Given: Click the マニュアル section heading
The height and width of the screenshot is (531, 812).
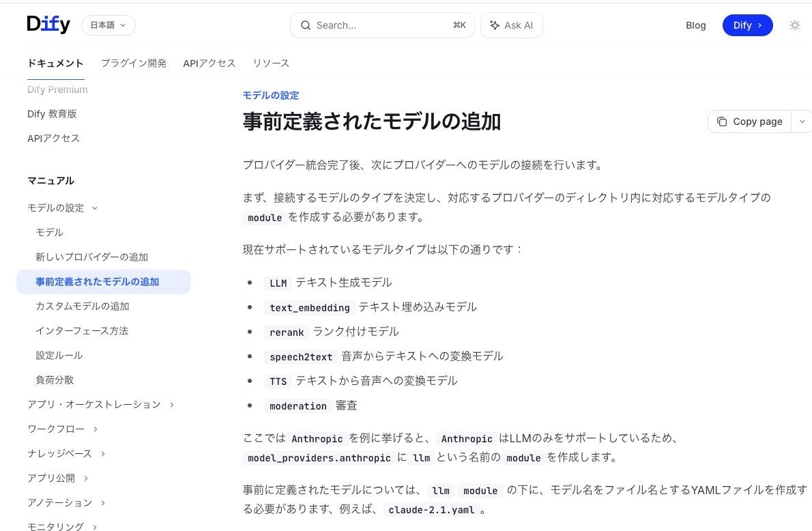Looking at the screenshot, I should 50,181.
